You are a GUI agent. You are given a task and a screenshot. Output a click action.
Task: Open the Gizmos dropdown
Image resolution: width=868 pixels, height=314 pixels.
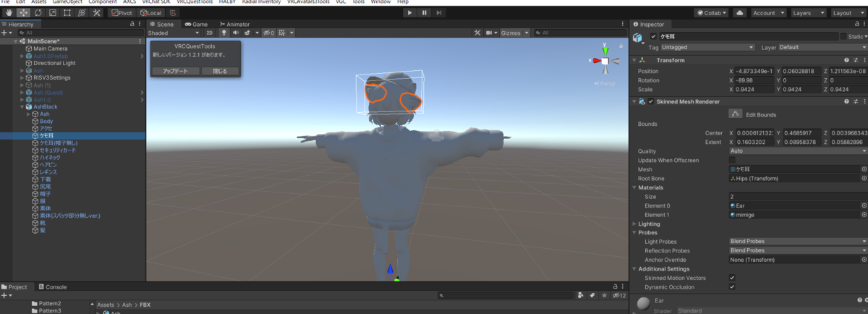click(514, 33)
